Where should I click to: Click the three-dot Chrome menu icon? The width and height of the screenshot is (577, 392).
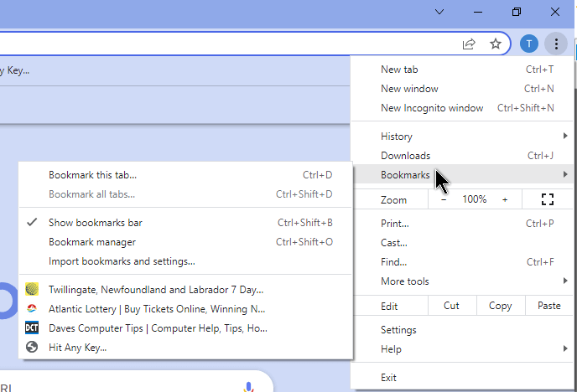(556, 44)
